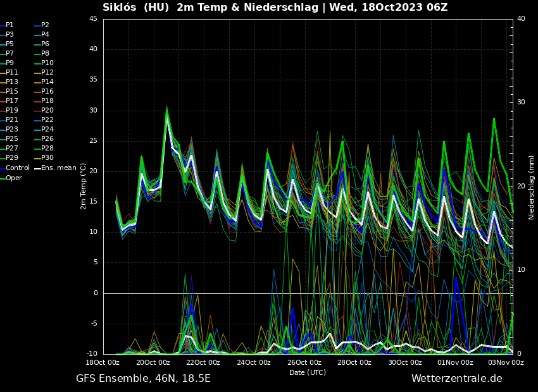Click the 45 temperature axis tick

93,19
